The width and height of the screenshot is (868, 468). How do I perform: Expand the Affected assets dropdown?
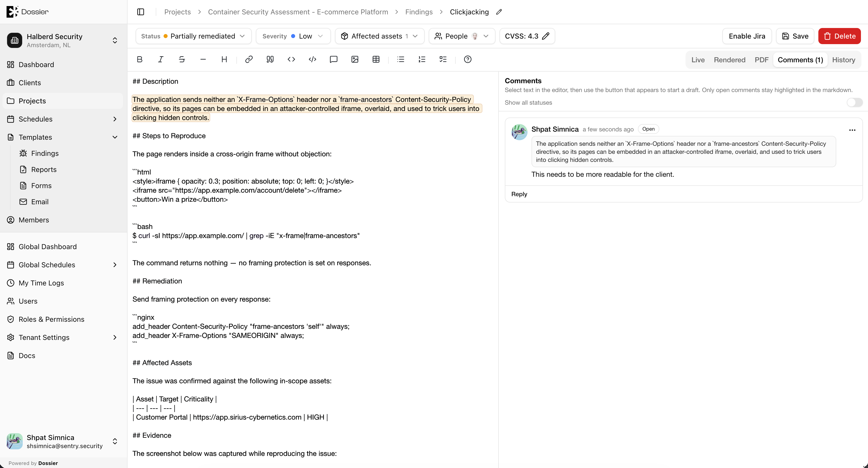pyautogui.click(x=379, y=36)
